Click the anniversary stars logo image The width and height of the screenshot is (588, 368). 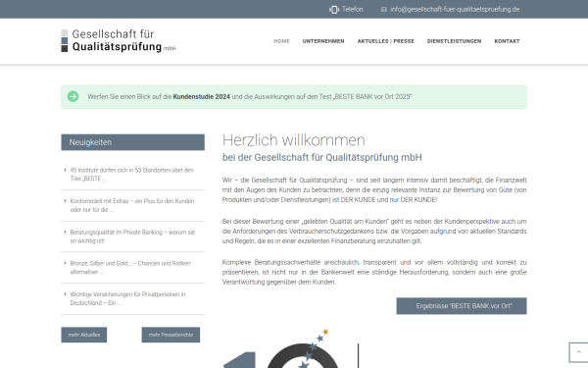coord(291,348)
